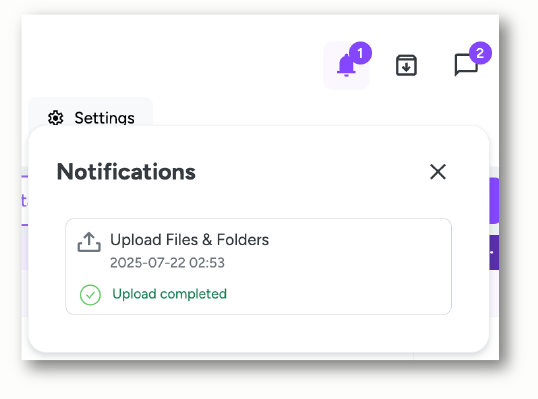Open the Settings tab label
Screen dimensions: 538x399
point(104,118)
